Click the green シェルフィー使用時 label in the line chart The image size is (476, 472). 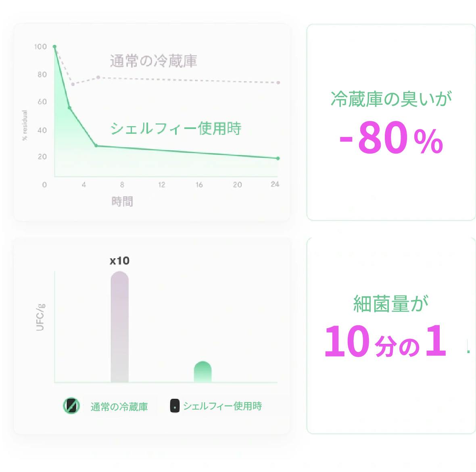[x=175, y=129]
